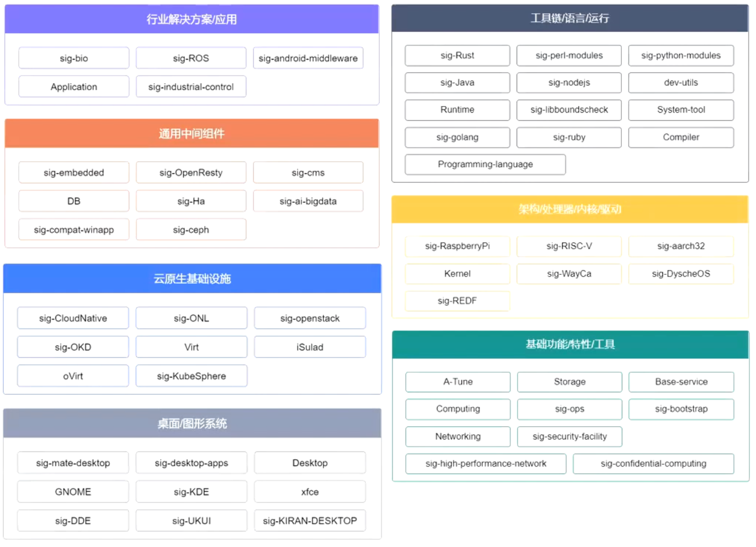This screenshot has height=547, width=756.
Task: Select the sig-ruby box
Action: point(569,137)
